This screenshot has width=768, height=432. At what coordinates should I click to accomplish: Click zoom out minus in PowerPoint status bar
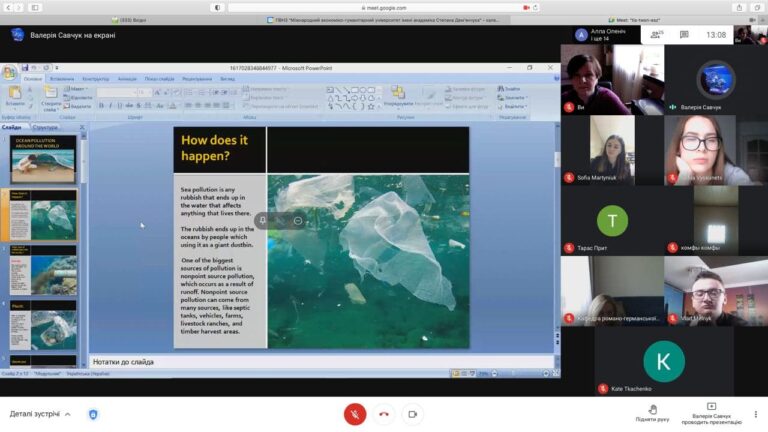(x=494, y=374)
